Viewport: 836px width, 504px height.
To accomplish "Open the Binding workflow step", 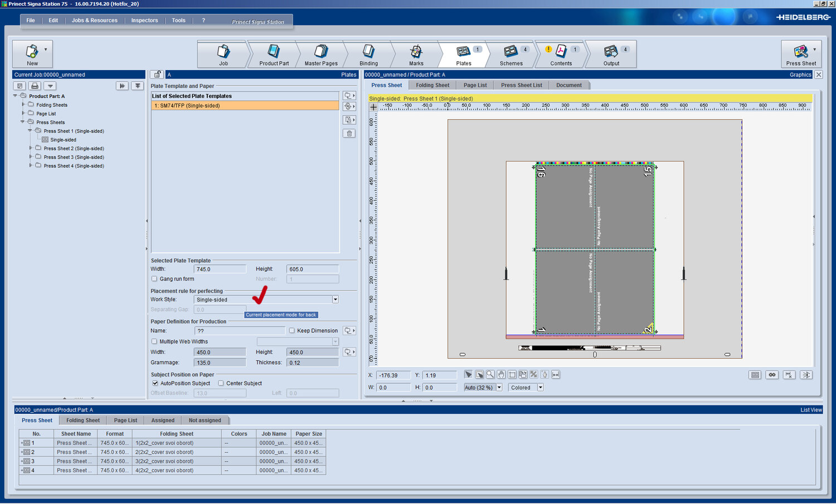I will click(368, 55).
